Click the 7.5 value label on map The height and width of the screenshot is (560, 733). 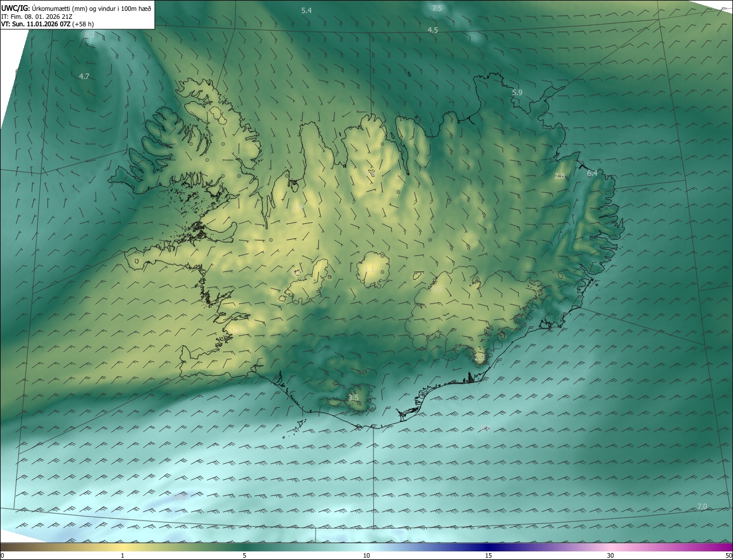click(x=437, y=8)
